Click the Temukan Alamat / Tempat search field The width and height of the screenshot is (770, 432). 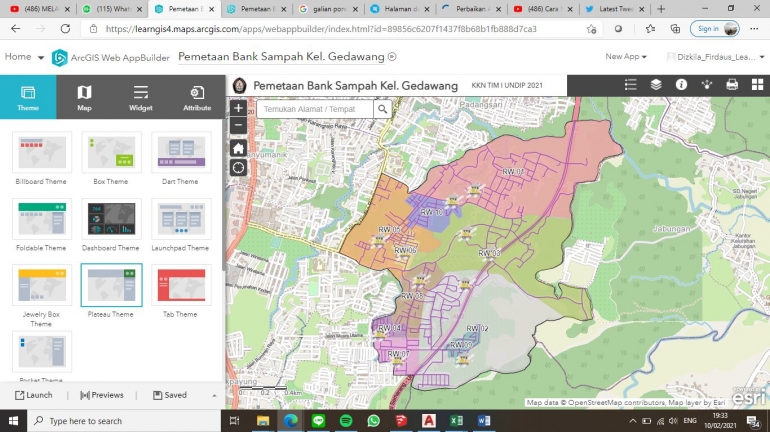[315, 109]
